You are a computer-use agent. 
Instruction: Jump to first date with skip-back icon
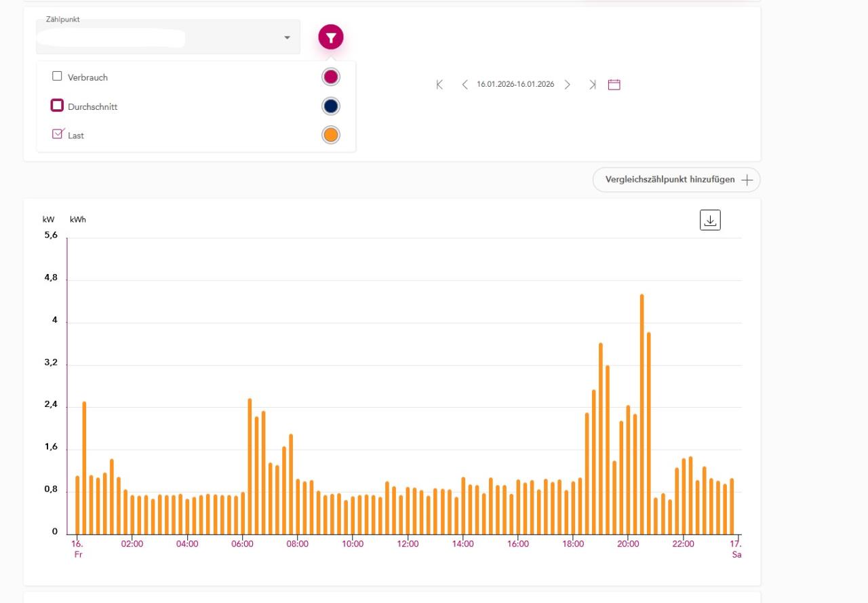pos(439,85)
